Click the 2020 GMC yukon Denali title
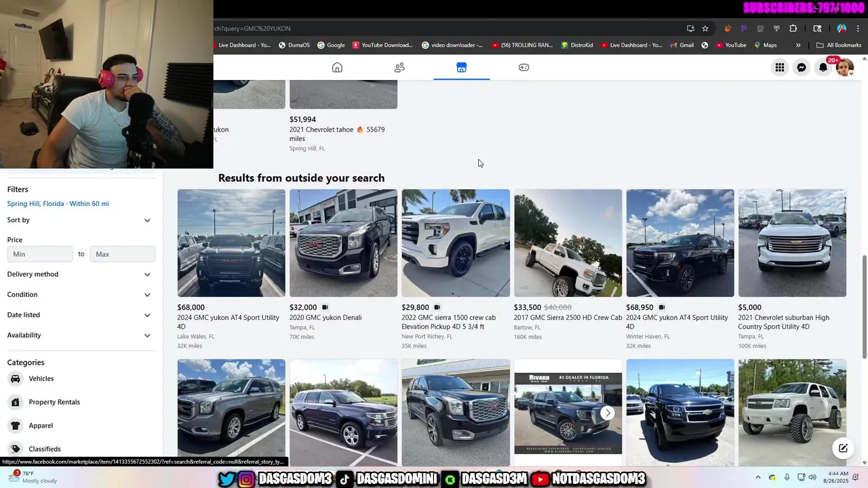The image size is (868, 488). pos(325,318)
